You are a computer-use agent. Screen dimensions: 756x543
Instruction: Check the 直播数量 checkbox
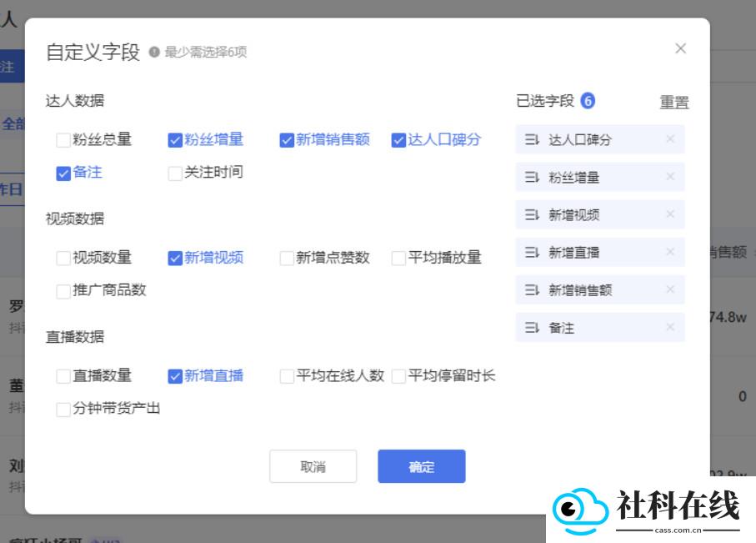pos(63,376)
